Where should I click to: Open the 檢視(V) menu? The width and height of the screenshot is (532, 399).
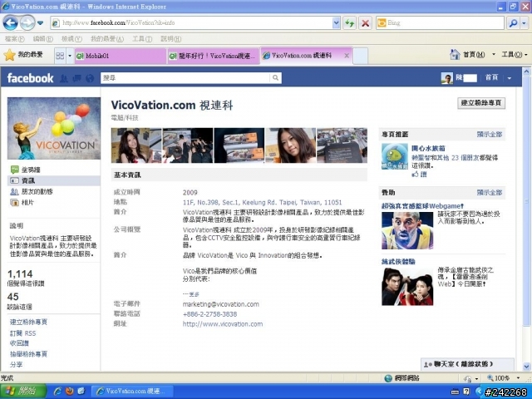pyautogui.click(x=71, y=39)
